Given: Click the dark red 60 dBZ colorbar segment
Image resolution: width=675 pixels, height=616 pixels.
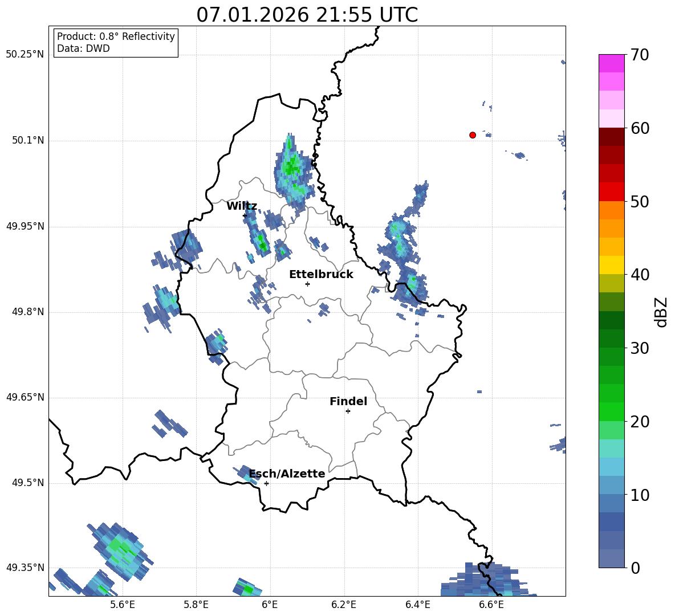Looking at the screenshot, I should 611,136.
